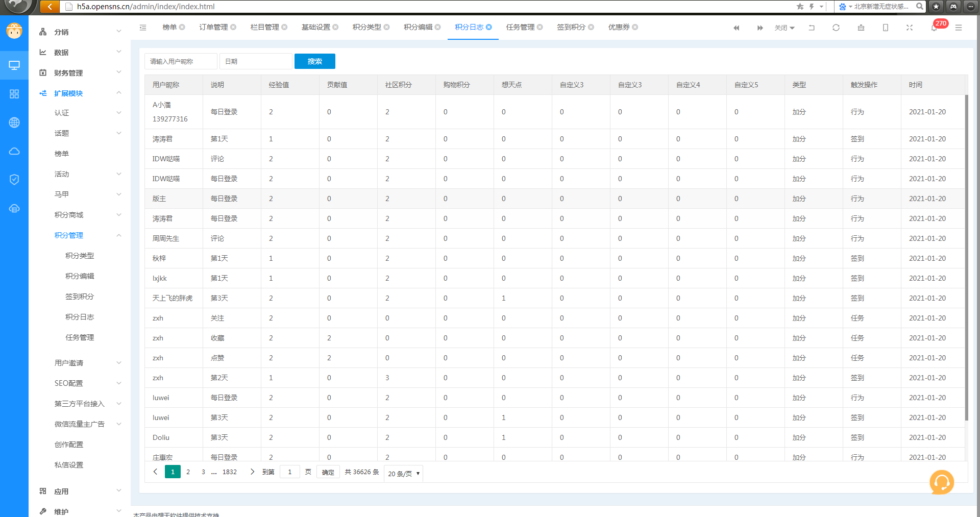Viewport: 980px width, 517px height.
Task: Switch to the 栏目管理 tab
Action: pyautogui.click(x=264, y=27)
